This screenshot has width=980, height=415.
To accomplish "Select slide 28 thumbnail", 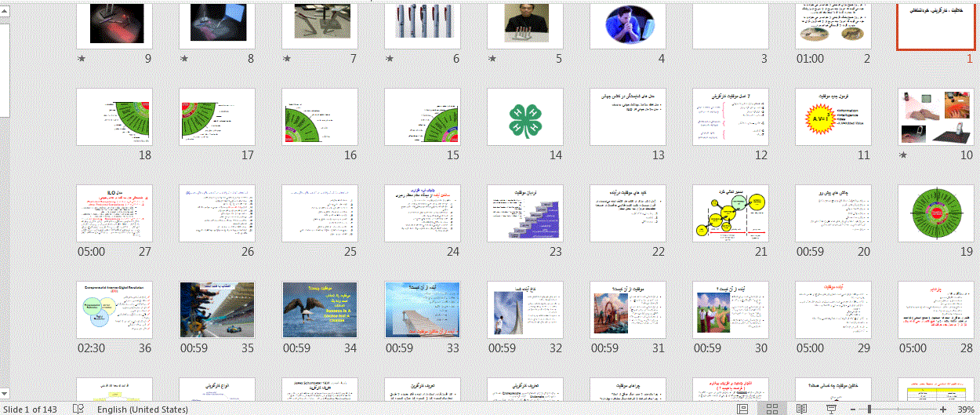I will pos(936,310).
